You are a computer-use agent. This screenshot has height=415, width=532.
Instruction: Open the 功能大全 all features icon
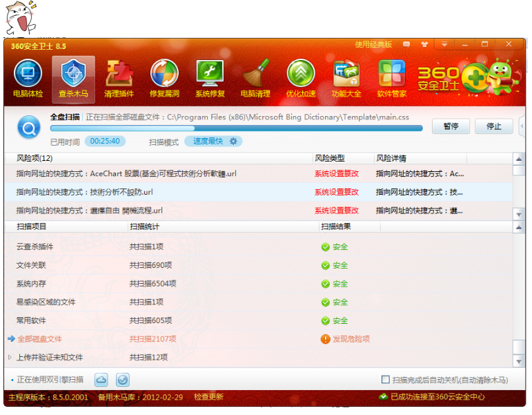[x=346, y=79]
